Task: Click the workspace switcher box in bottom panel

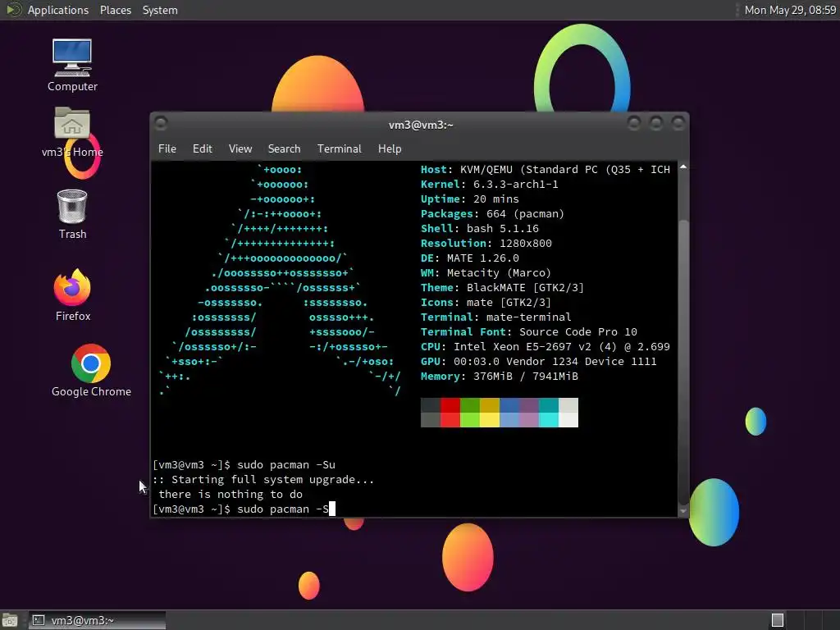Action: [778, 620]
